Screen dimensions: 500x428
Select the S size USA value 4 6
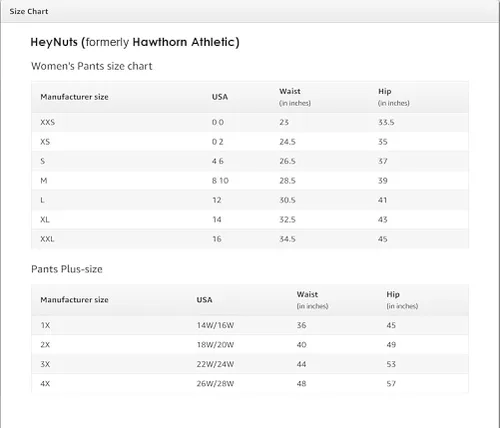218,161
